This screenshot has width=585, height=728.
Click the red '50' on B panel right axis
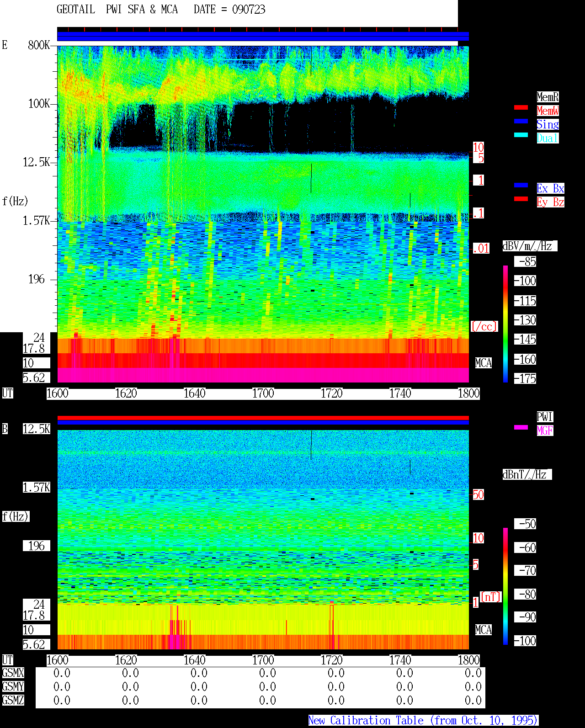[x=478, y=494]
